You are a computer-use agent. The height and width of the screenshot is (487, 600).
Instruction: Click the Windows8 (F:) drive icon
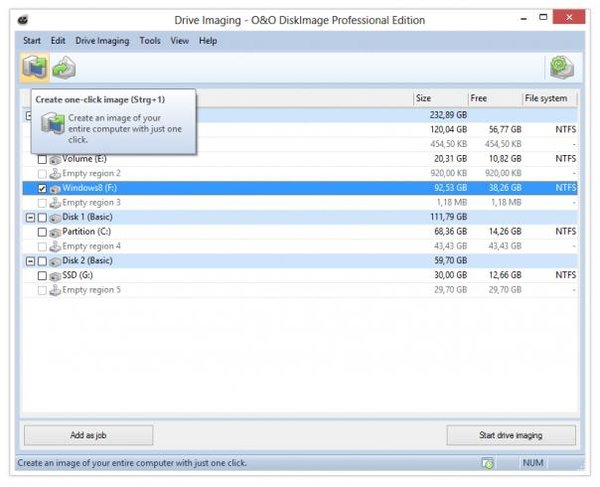click(55, 188)
